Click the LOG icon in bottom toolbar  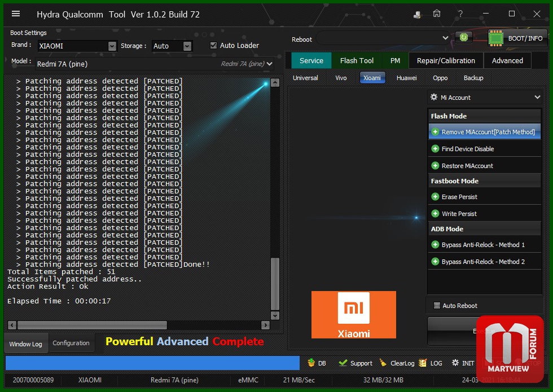pyautogui.click(x=423, y=363)
